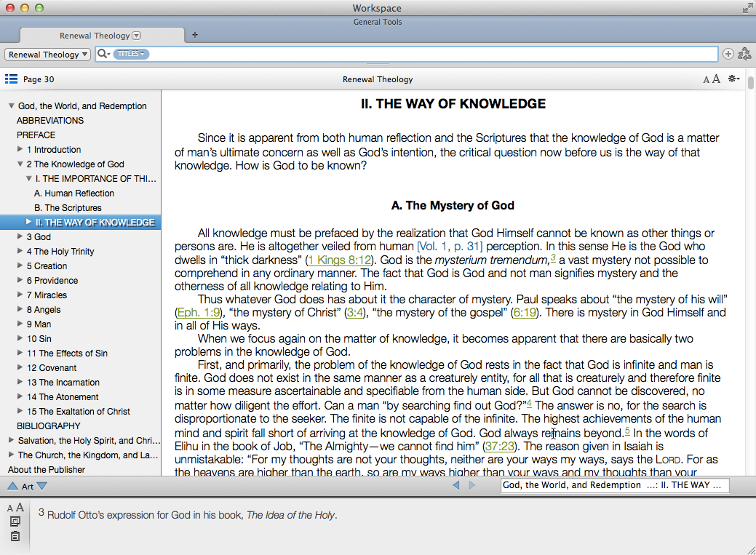Add a new tab with the plus button
The height and width of the screenshot is (555, 756).
coord(194,35)
